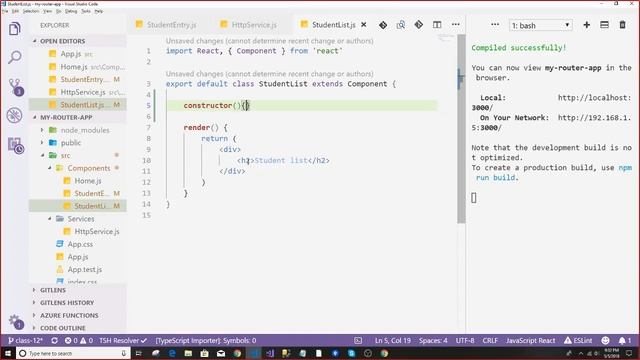Click the ESLint status bar item

tap(578, 340)
